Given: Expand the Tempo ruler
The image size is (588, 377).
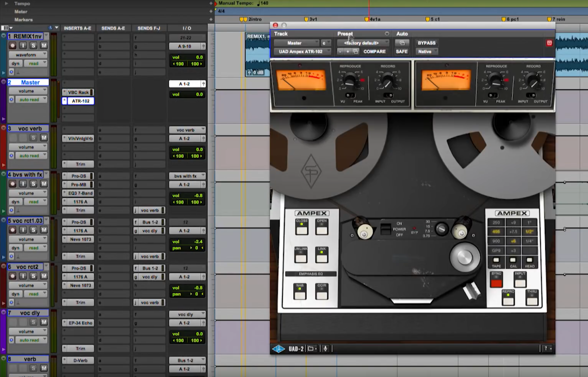Looking at the screenshot, I should (7, 3).
